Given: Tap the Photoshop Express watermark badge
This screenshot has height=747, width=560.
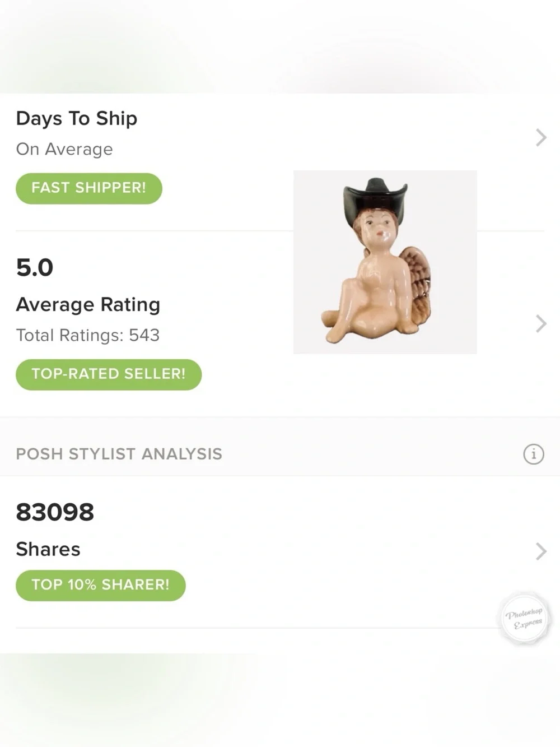Looking at the screenshot, I should coord(525,619).
